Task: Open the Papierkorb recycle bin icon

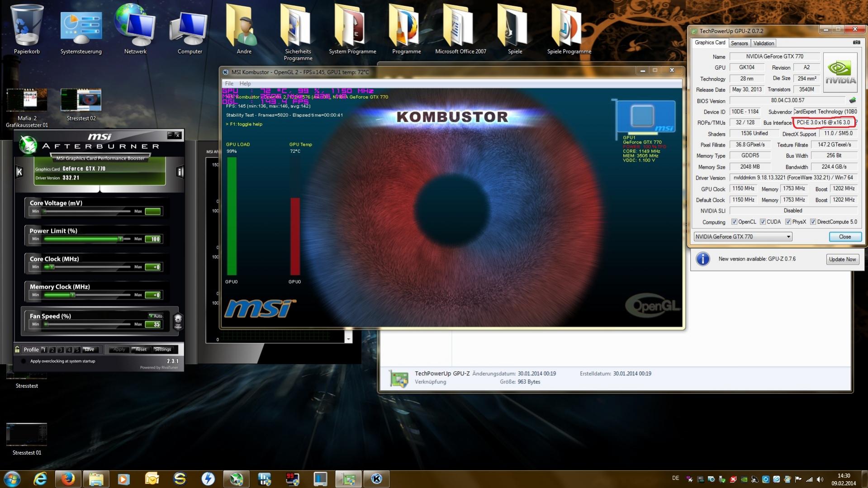Action: click(x=27, y=29)
